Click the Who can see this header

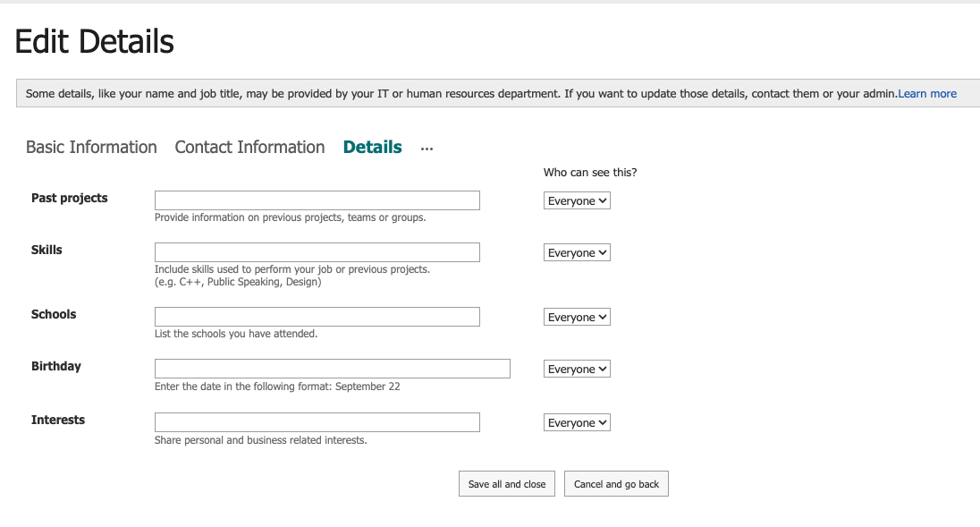[x=591, y=172]
